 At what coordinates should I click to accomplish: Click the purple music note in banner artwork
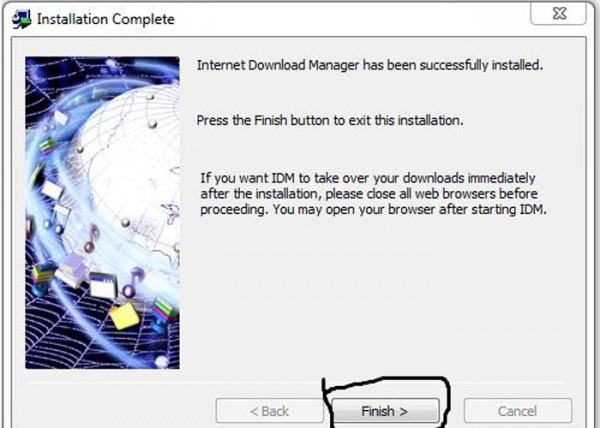[x=132, y=282]
